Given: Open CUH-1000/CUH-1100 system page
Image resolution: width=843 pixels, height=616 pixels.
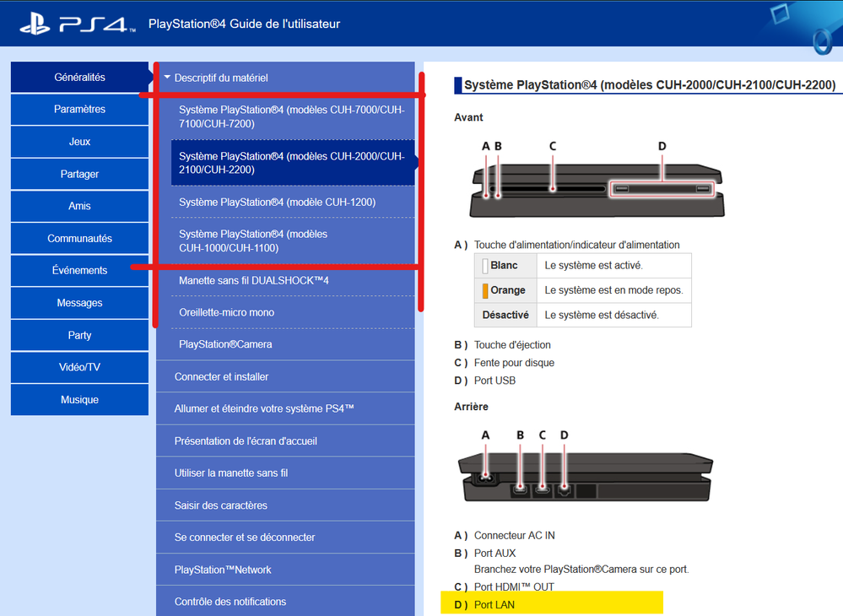Looking at the screenshot, I should coord(293,240).
